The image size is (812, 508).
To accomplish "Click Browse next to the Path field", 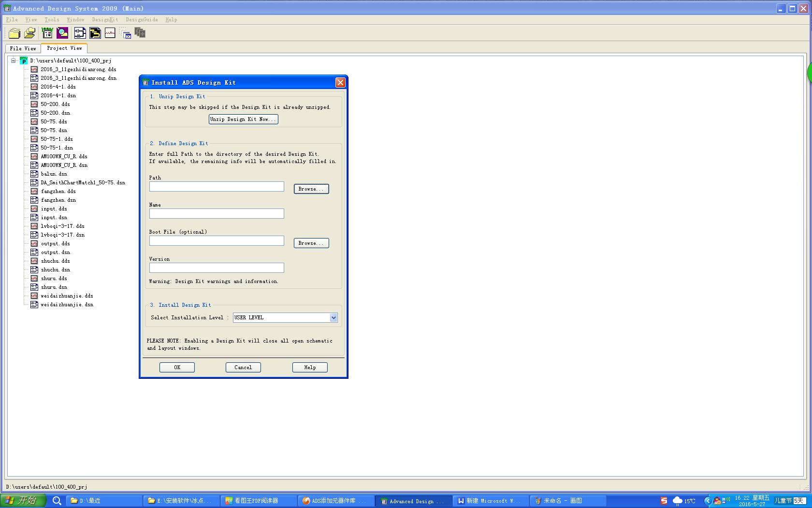I will (311, 189).
